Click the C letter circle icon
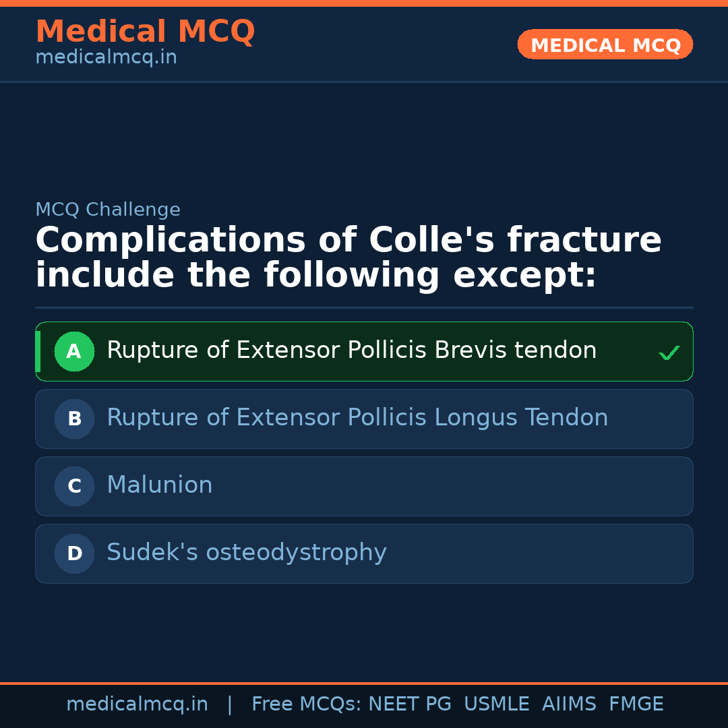Screen dimensions: 728x728 coord(74,486)
